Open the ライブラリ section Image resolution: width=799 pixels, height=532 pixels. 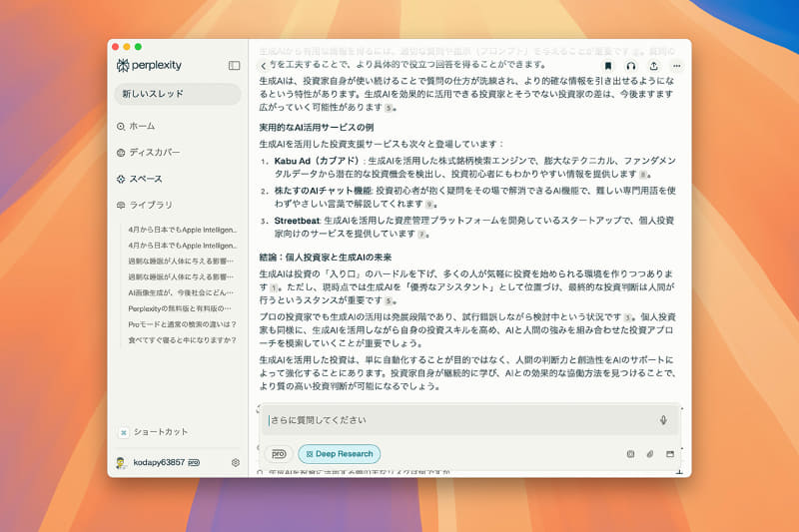145,205
